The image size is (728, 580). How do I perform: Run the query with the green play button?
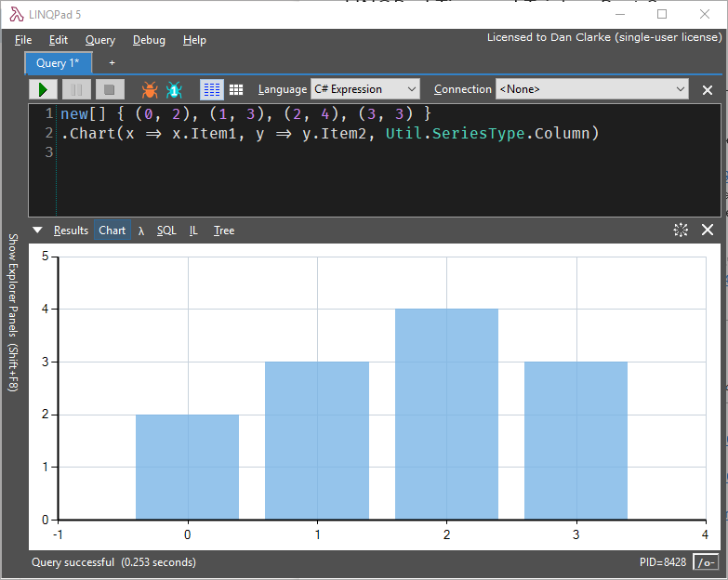[x=43, y=89]
